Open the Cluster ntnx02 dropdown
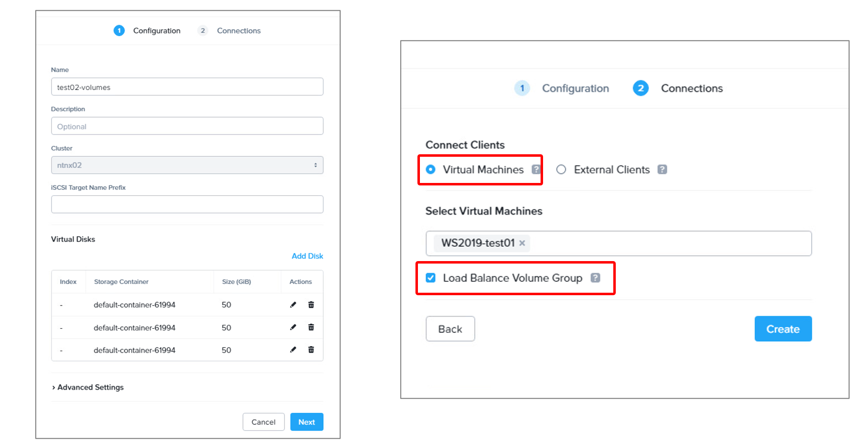This screenshot has width=868, height=447. (187, 165)
